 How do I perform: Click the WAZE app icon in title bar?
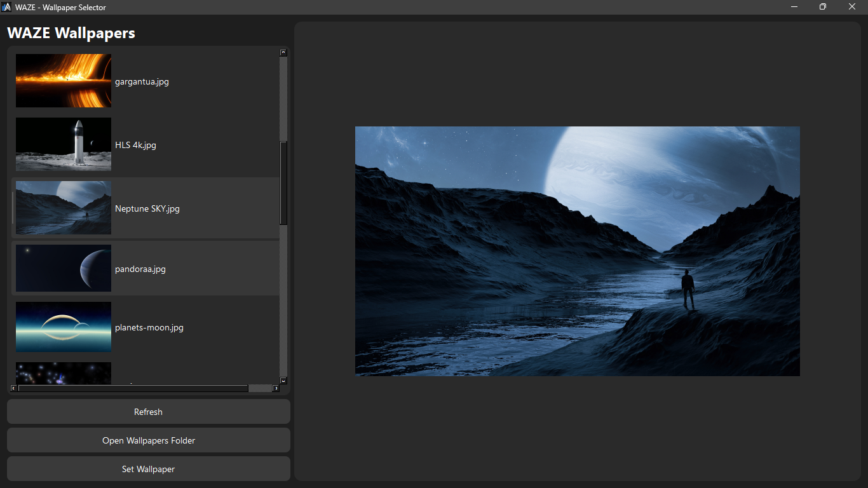click(7, 7)
